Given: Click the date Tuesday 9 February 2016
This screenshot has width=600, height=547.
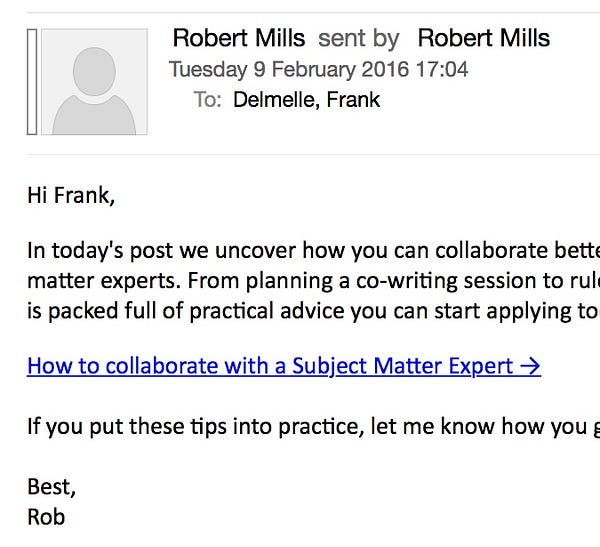Looking at the screenshot, I should click(x=289, y=69).
